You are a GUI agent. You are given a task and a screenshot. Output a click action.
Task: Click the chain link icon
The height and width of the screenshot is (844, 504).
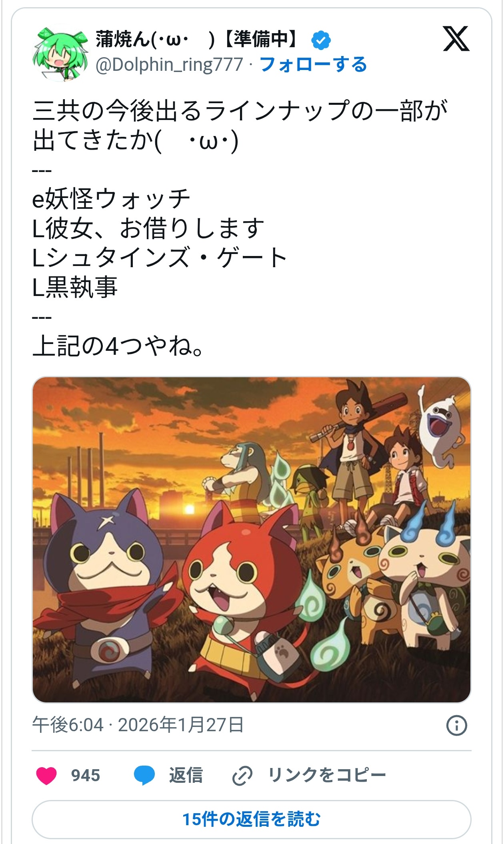(x=242, y=776)
